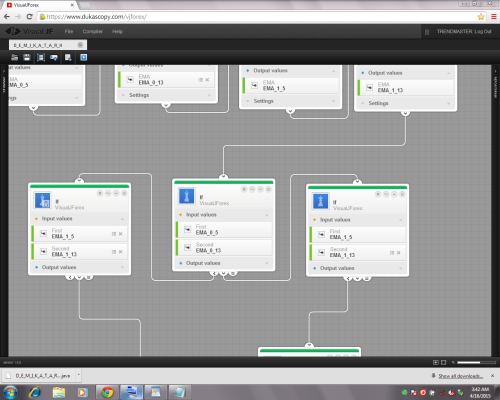Image resolution: width=500 pixels, height=400 pixels.
Task: Open the File menu
Action: (69, 31)
